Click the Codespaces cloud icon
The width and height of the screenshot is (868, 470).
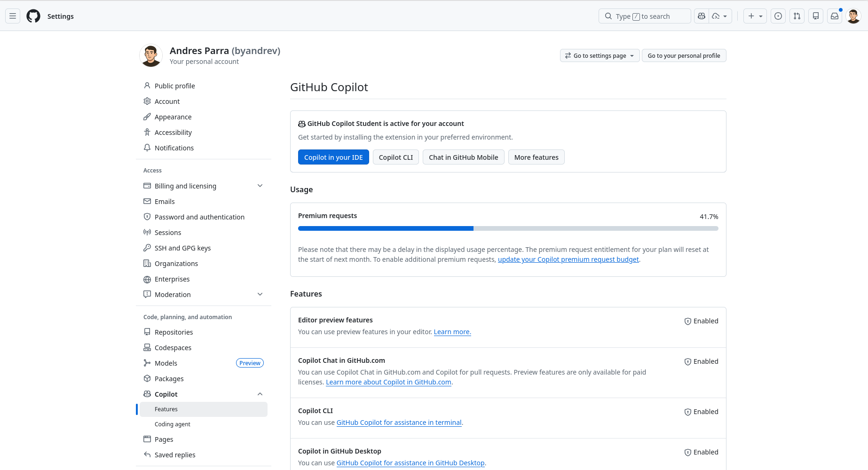717,16
